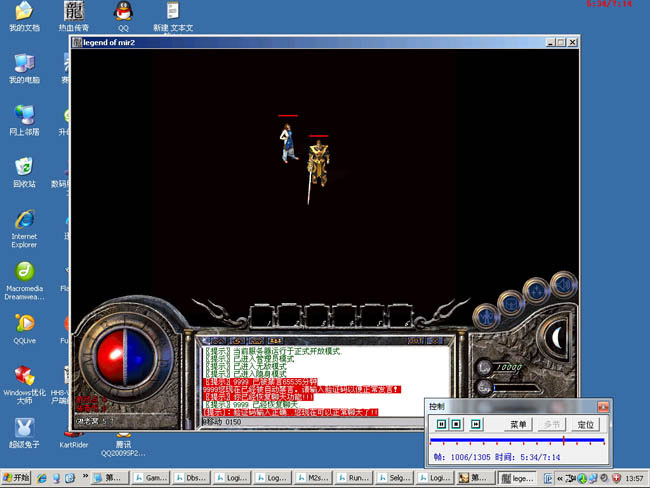Click quick-use item slot 3

pyautogui.click(x=317, y=317)
